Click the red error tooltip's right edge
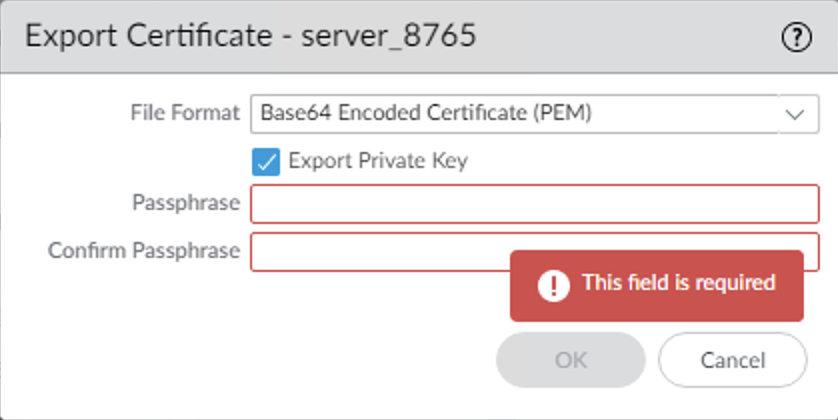This screenshot has width=838, height=420. click(x=800, y=285)
